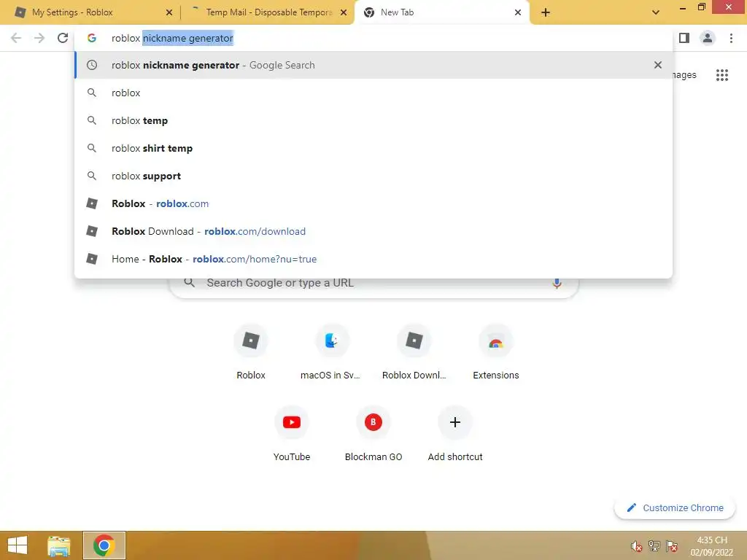Open Home - Roblox roblox.com/home suggestion
Viewport: 747px width, 560px height.
click(373, 259)
